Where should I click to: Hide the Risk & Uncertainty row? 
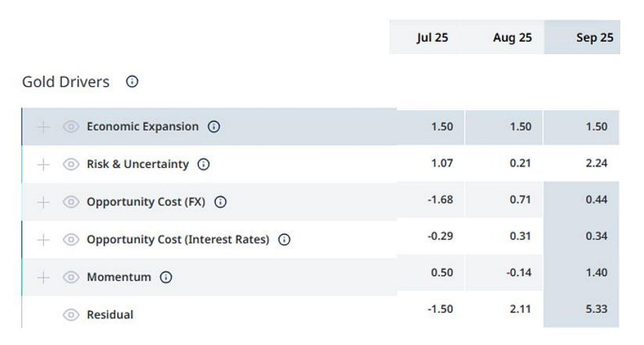click(x=71, y=164)
